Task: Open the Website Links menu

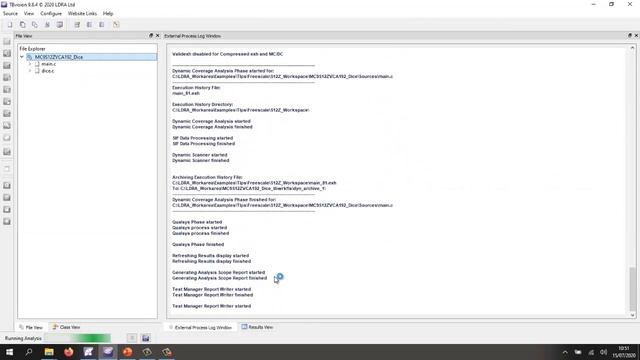Action: click(82, 13)
